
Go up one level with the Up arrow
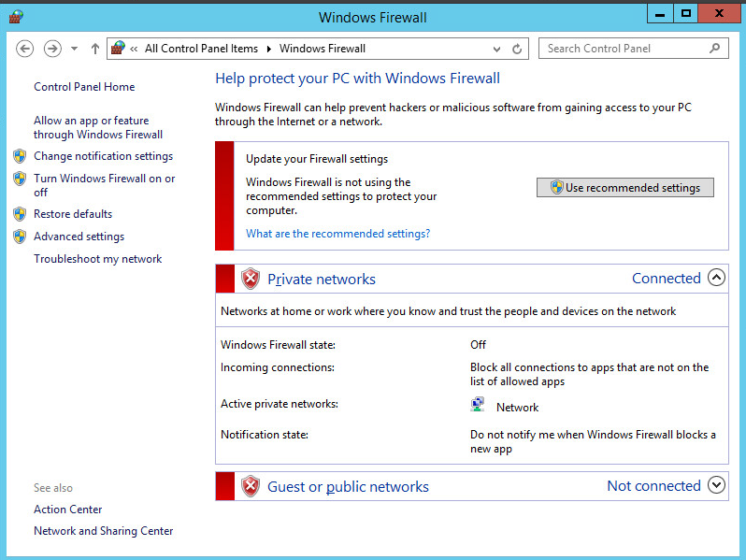point(95,49)
